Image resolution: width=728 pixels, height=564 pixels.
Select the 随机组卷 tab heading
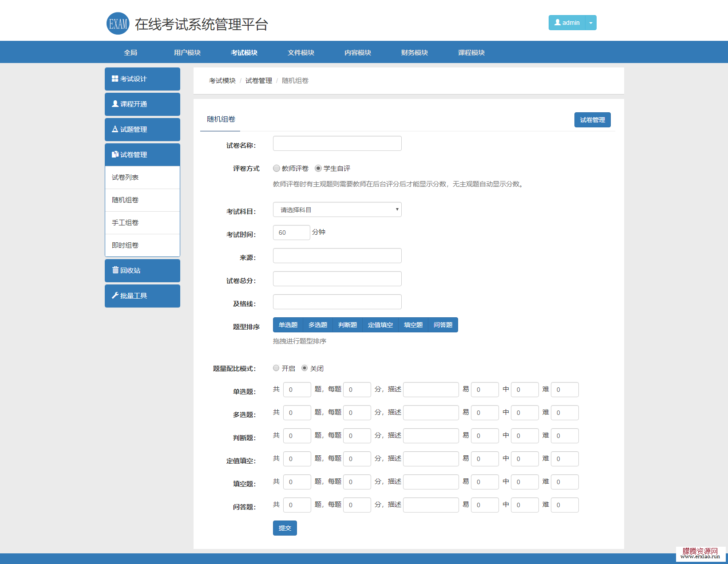coord(221,119)
